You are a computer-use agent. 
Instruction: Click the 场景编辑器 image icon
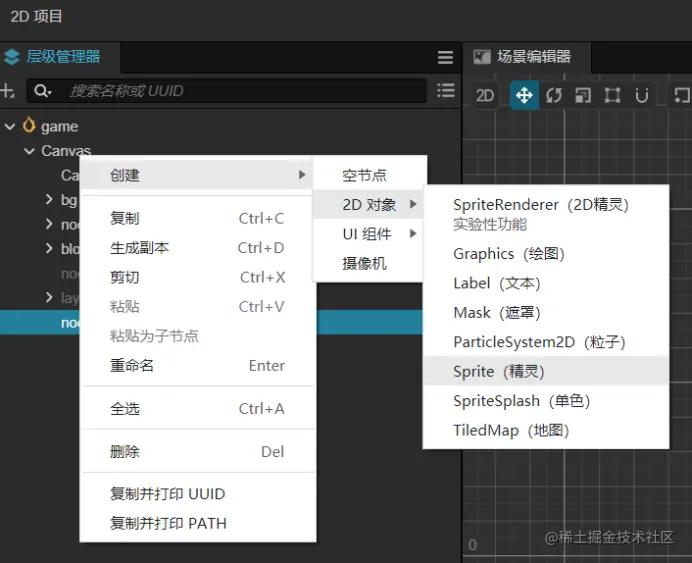(482, 57)
